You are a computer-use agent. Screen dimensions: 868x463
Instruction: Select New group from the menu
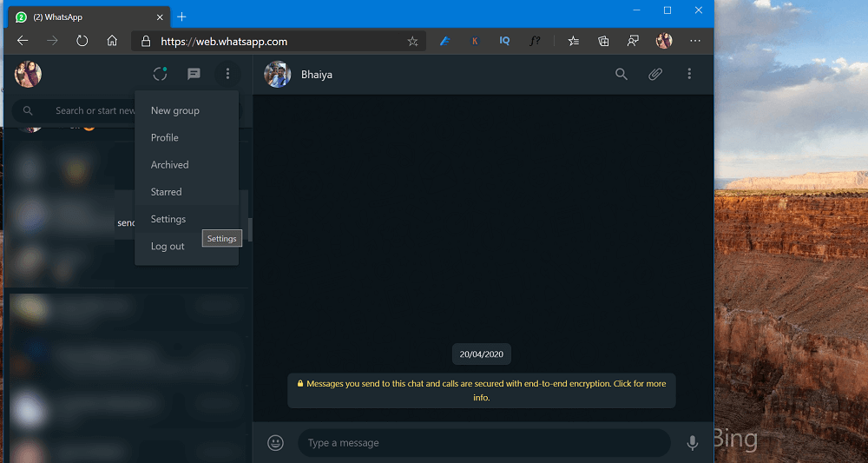187,111
